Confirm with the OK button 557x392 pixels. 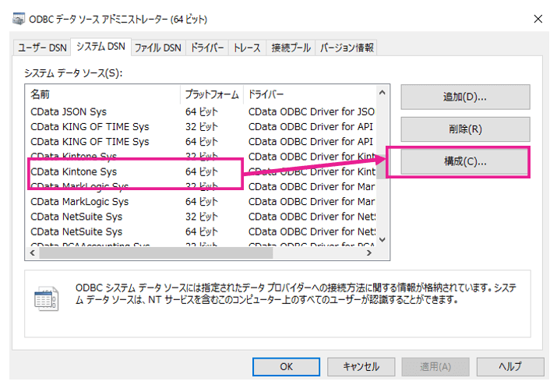point(287,366)
